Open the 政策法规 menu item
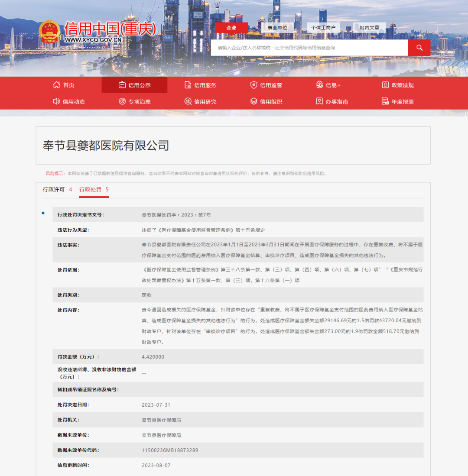The image size is (468, 476). [x=403, y=85]
